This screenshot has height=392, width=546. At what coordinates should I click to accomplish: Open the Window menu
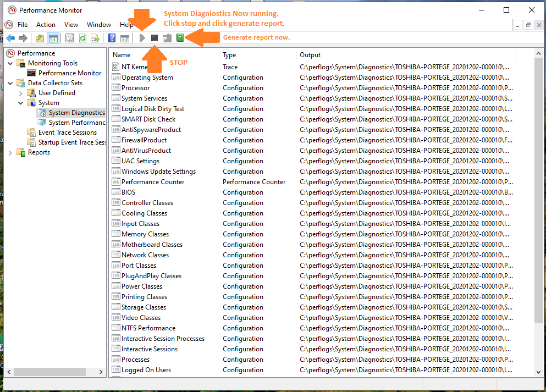99,24
